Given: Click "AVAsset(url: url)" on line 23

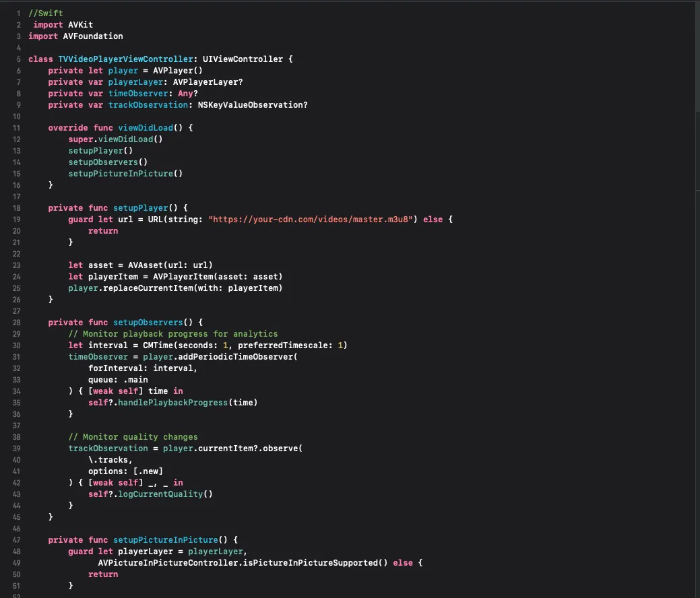Looking at the screenshot, I should (170, 265).
